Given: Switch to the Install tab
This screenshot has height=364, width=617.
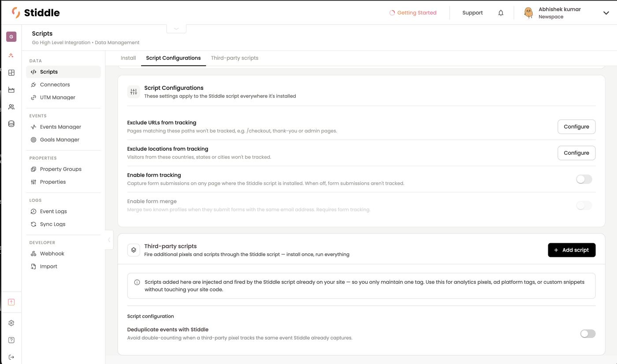Looking at the screenshot, I should tap(128, 58).
